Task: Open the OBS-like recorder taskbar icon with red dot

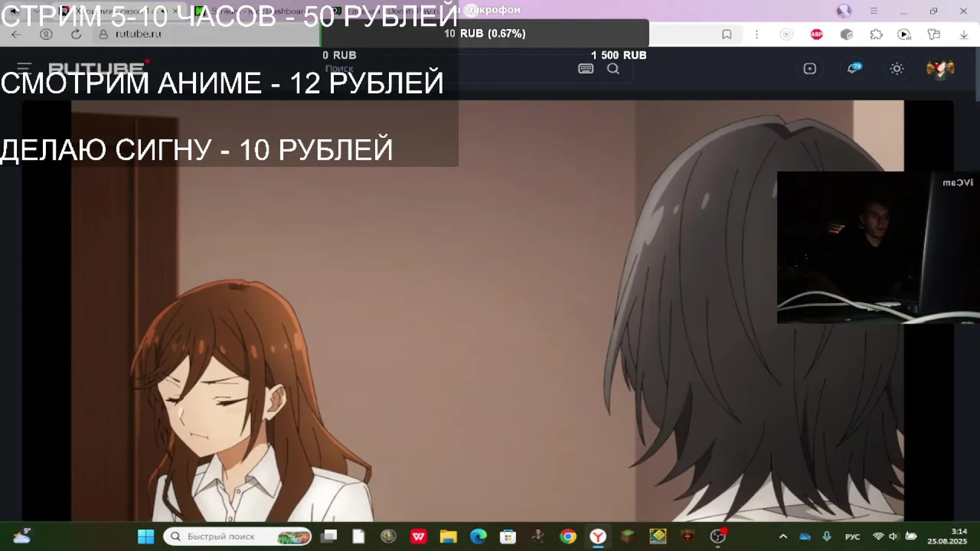Action: (x=717, y=536)
